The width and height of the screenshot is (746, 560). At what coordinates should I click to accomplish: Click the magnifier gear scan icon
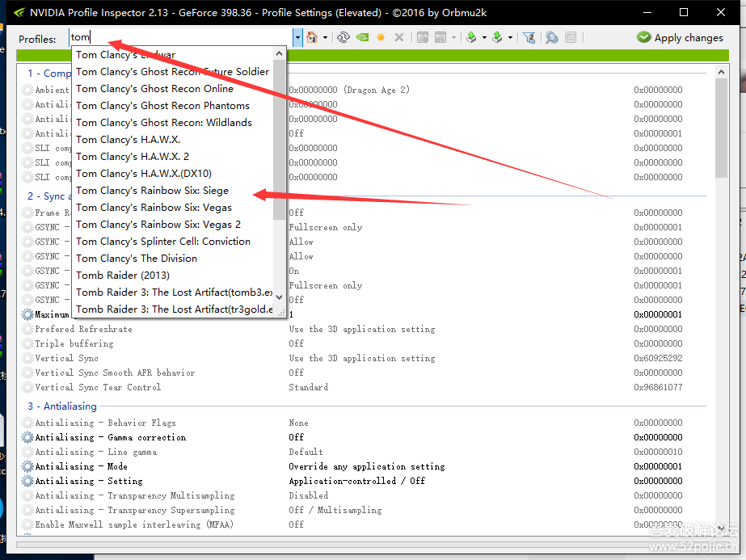point(551,38)
